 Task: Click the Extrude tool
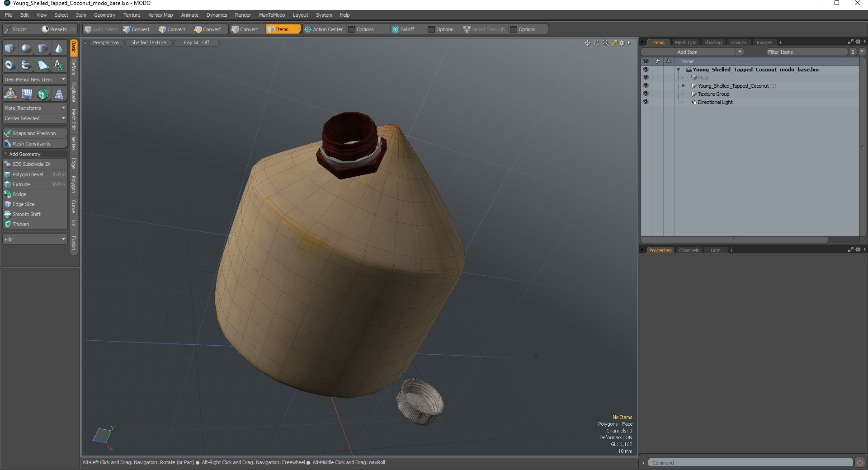pos(35,184)
